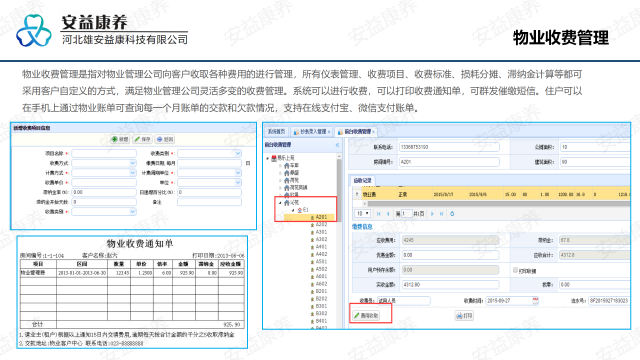Viewport: 640px width, 360px height.
Task: Select room B202 in the tree
Action: [321, 298]
